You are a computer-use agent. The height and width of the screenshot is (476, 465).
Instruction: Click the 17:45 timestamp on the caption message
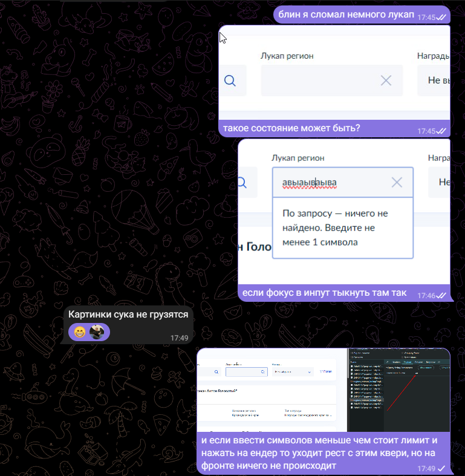426,131
